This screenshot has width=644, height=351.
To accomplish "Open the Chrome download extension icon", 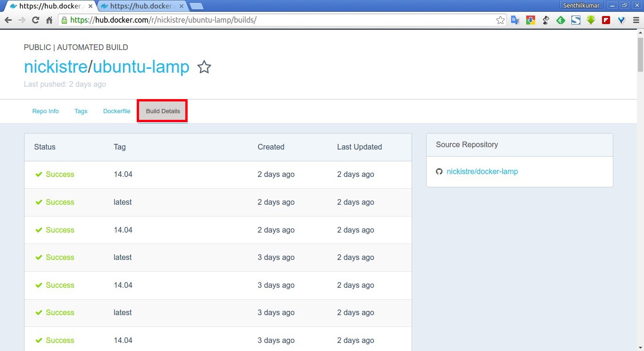I will (x=530, y=20).
